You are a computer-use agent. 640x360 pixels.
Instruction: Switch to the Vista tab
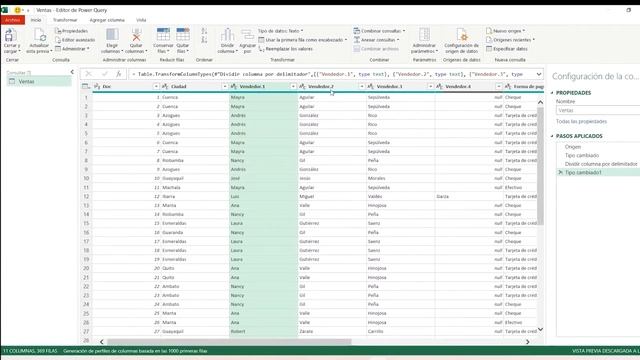pos(141,20)
